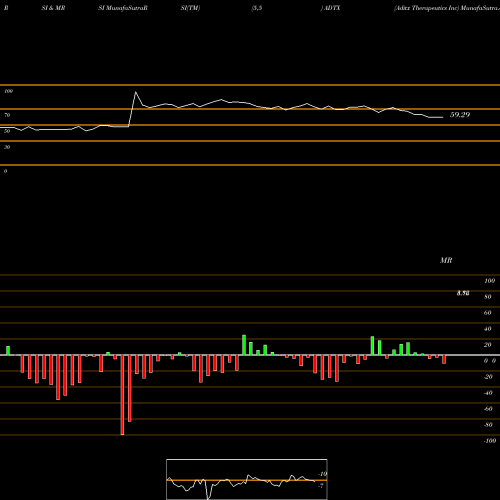Click the -10 label in the mini chart
Image resolution: width=500 pixels, height=500 pixels.
[323, 474]
